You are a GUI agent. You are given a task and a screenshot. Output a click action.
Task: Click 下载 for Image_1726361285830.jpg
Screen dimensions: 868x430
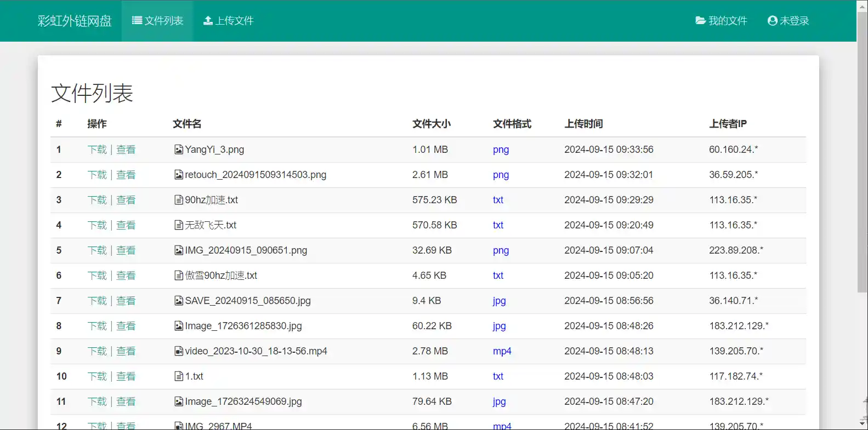pyautogui.click(x=97, y=326)
